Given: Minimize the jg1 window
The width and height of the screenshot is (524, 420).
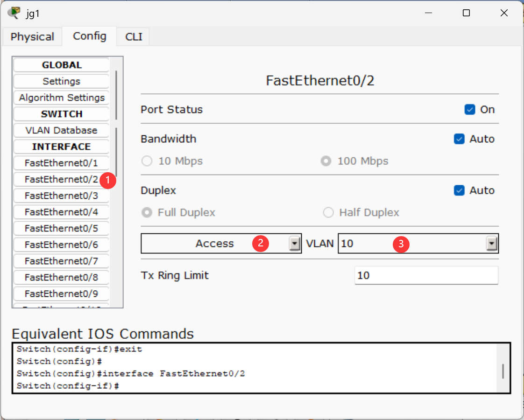Looking at the screenshot, I should [428, 13].
